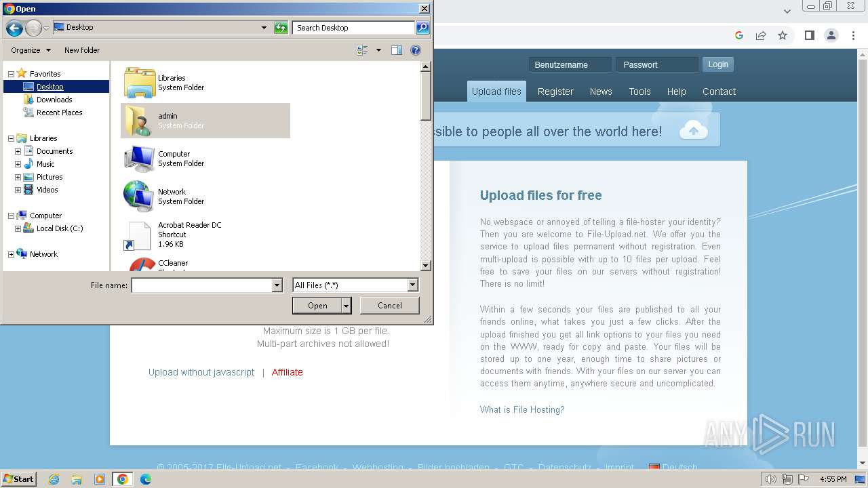Screen dimensions: 868x488
Task: Open the Affiliate link
Action: point(288,372)
